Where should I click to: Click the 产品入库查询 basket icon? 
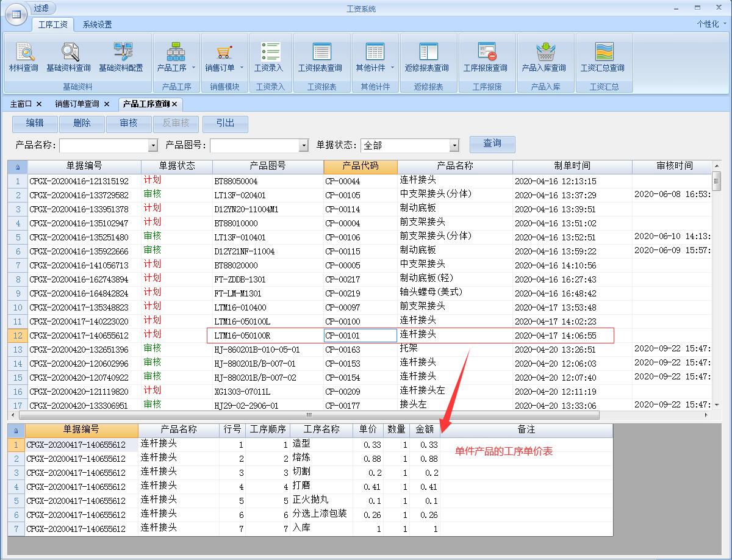[544, 52]
